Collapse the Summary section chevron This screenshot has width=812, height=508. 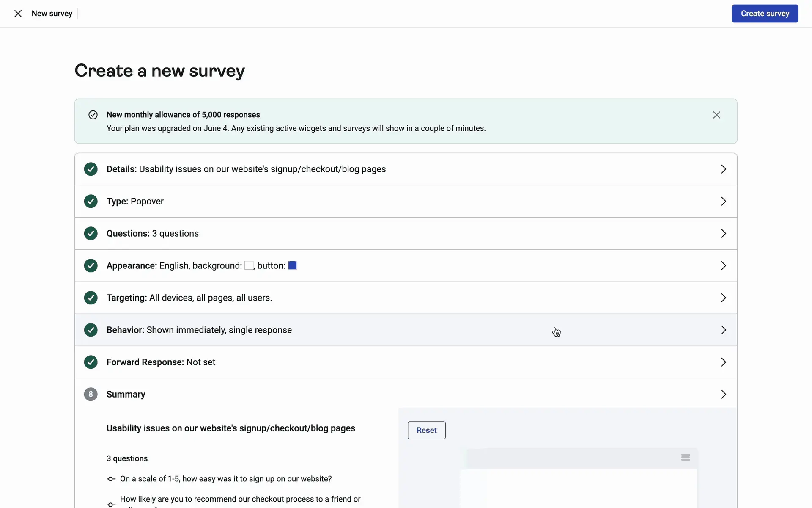pos(723,394)
